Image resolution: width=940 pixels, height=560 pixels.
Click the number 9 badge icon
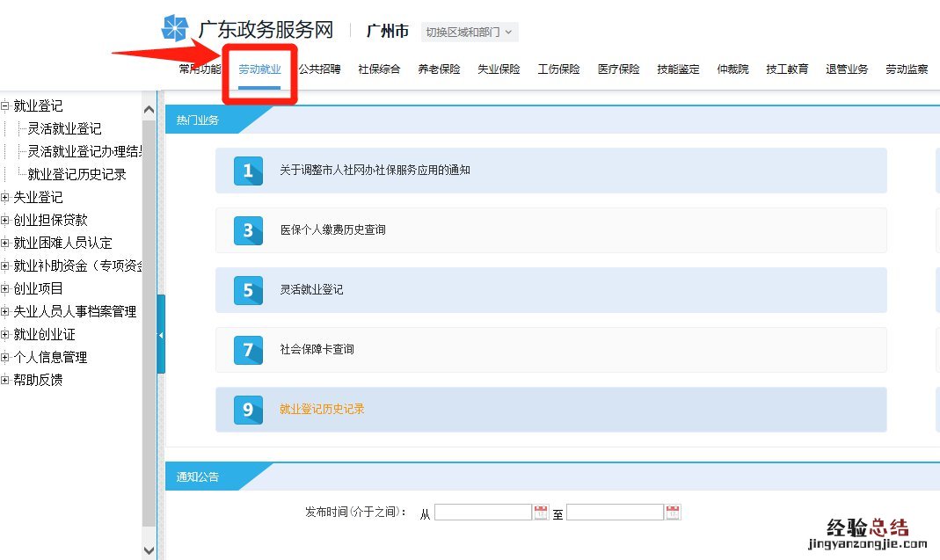click(248, 410)
